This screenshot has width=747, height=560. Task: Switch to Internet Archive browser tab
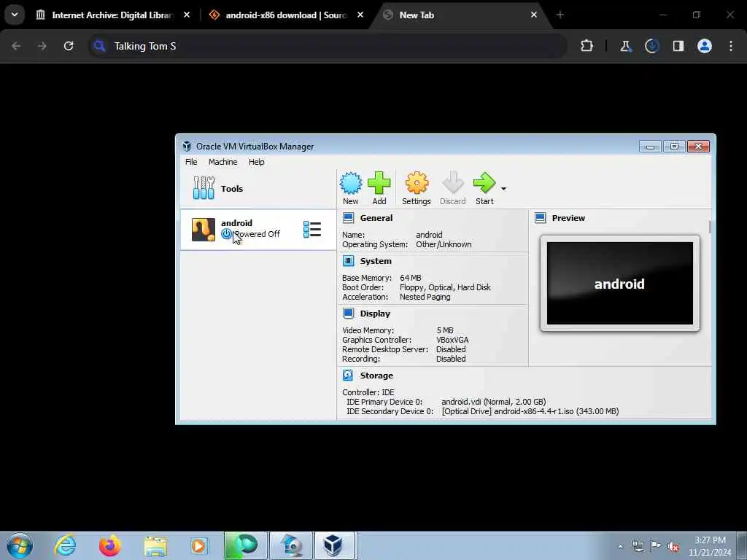coord(112,15)
